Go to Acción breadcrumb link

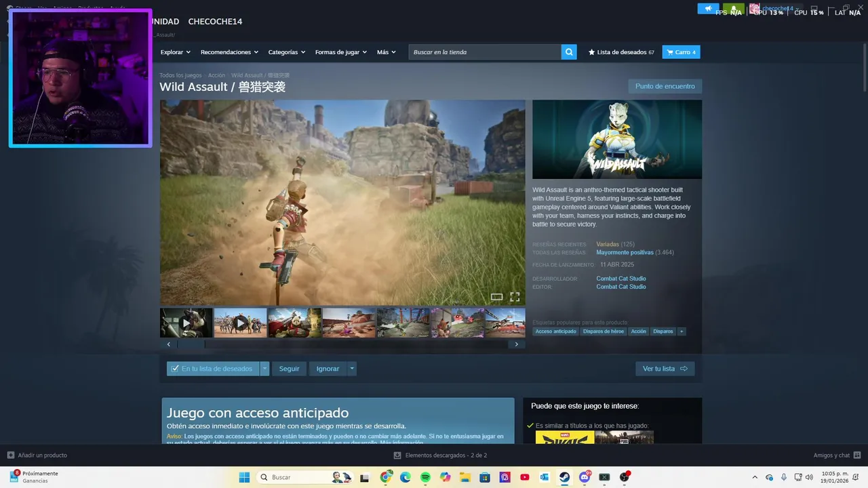click(216, 75)
